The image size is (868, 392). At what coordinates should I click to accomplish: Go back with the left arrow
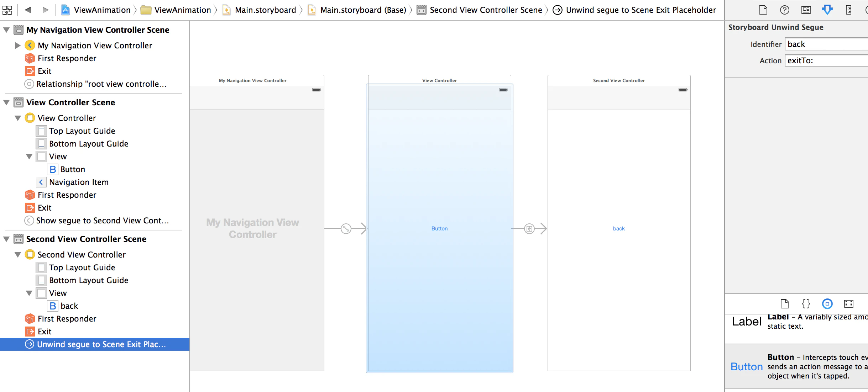[28, 10]
